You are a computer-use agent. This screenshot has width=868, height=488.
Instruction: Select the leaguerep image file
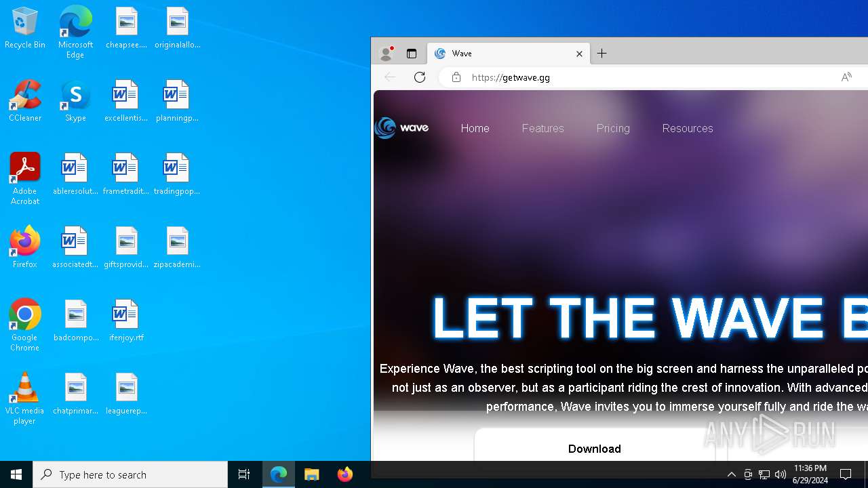126,394
